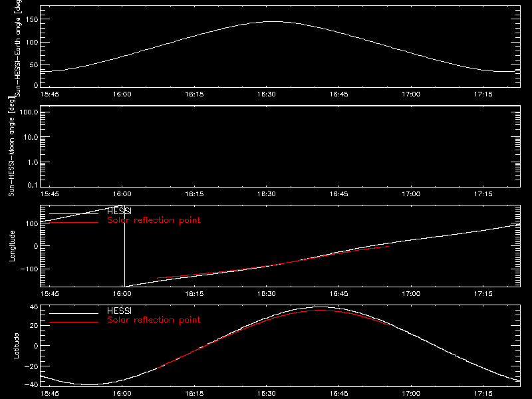Click the 100 tick on Longitude axis

32,223
